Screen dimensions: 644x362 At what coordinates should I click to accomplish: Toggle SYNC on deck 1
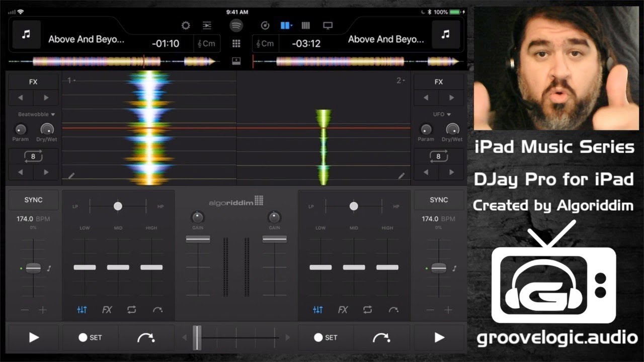pos(33,200)
